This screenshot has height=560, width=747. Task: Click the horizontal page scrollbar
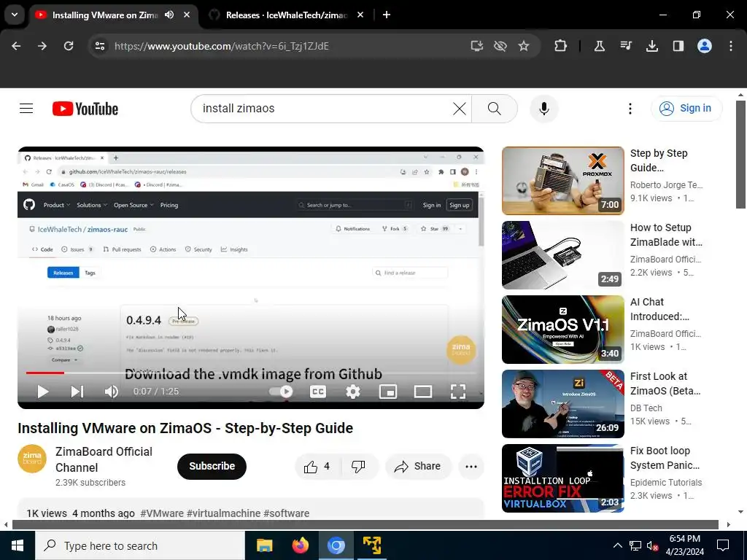tap(365, 524)
